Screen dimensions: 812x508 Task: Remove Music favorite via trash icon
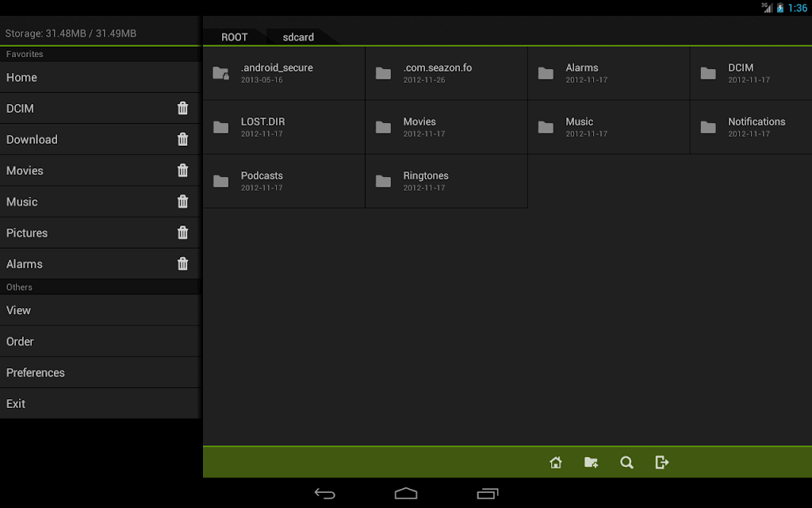[x=182, y=201]
